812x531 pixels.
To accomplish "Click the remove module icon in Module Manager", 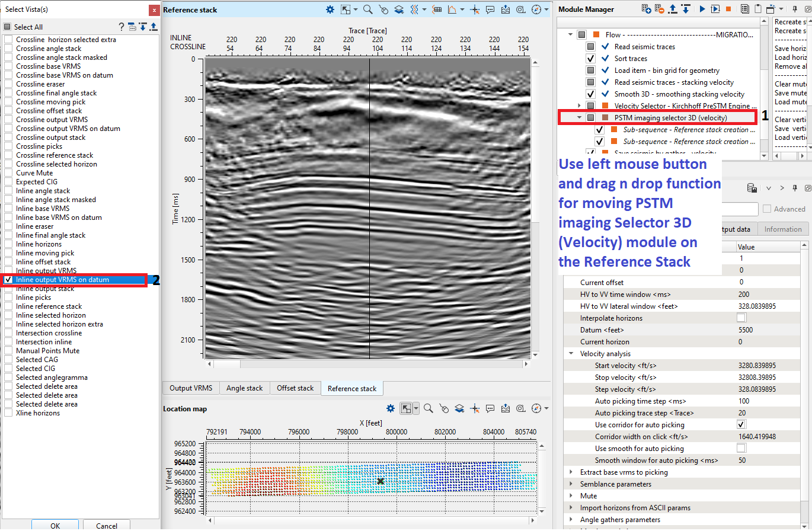I will [x=660, y=9].
